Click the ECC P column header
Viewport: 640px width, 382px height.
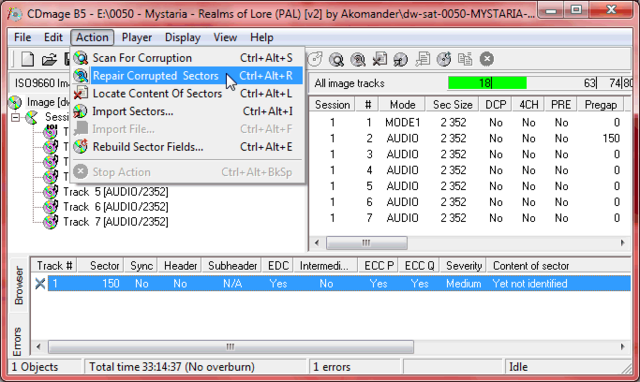(x=379, y=266)
